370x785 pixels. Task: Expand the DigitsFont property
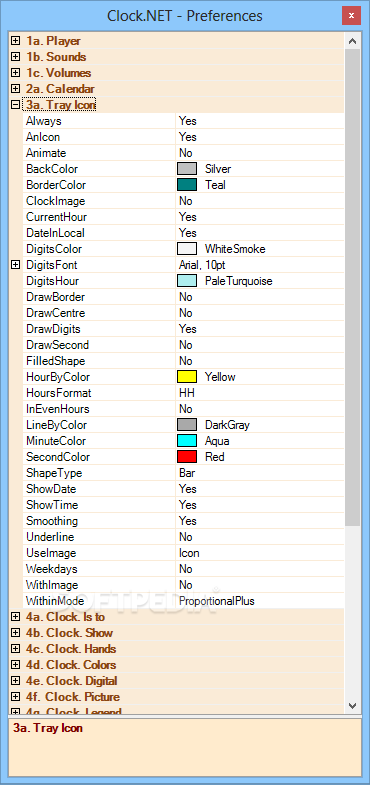click(16, 265)
